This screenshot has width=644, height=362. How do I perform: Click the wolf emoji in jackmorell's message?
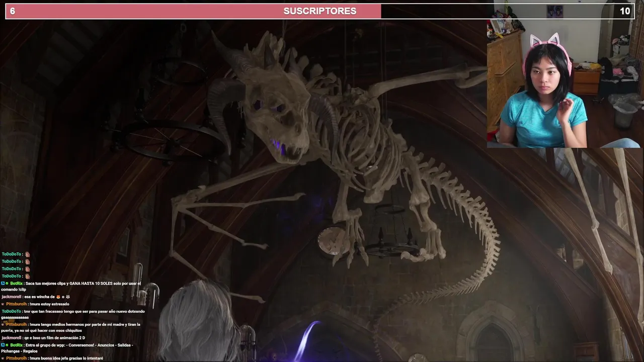tap(67, 297)
